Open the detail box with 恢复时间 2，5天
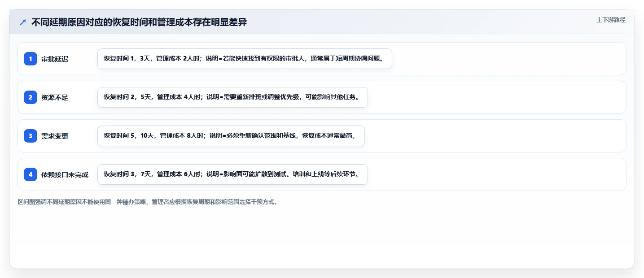The image size is (644, 278). (x=232, y=97)
